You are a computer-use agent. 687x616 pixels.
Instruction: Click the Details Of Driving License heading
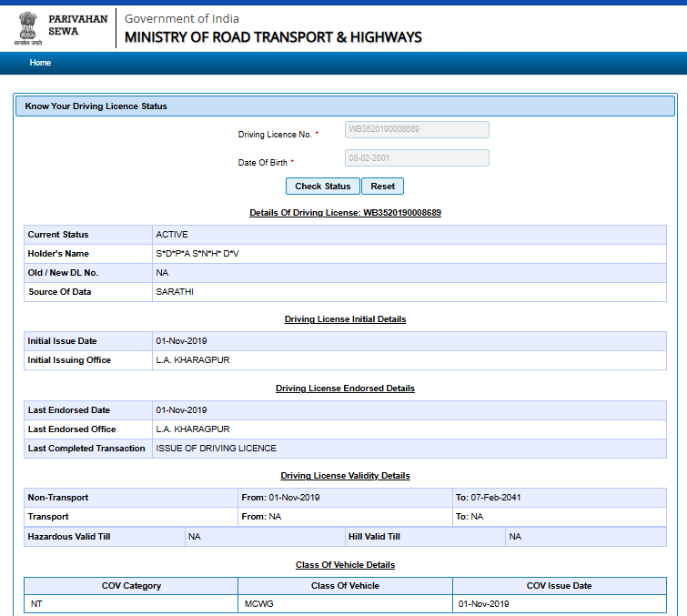[345, 212]
